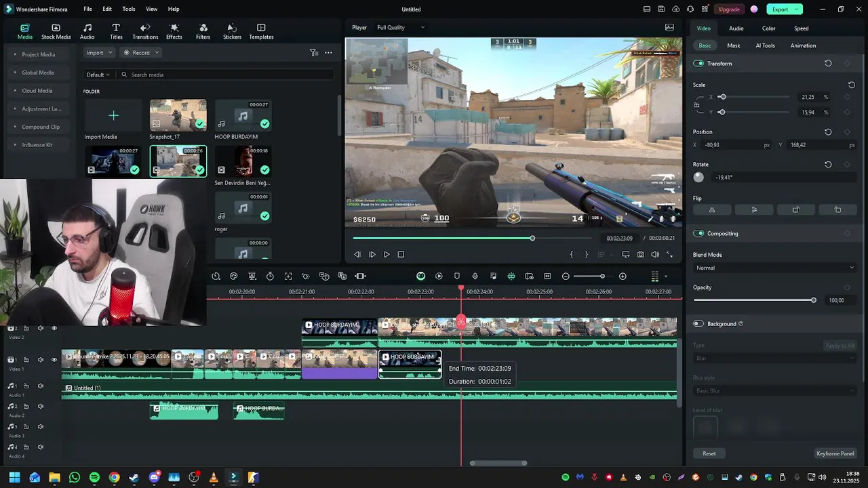The image size is (868, 488).
Task: Click the mark in brace icon
Action: pos(572,254)
